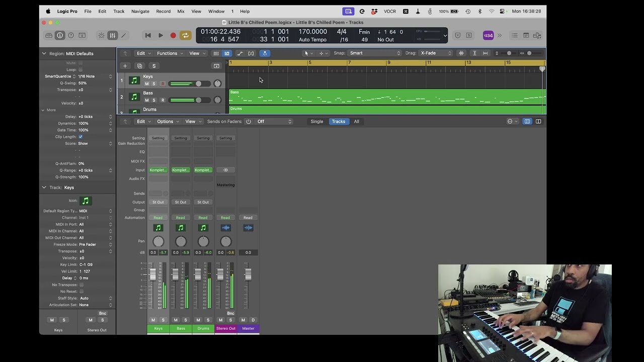Open the left-click pointer tool menu

pos(308,53)
